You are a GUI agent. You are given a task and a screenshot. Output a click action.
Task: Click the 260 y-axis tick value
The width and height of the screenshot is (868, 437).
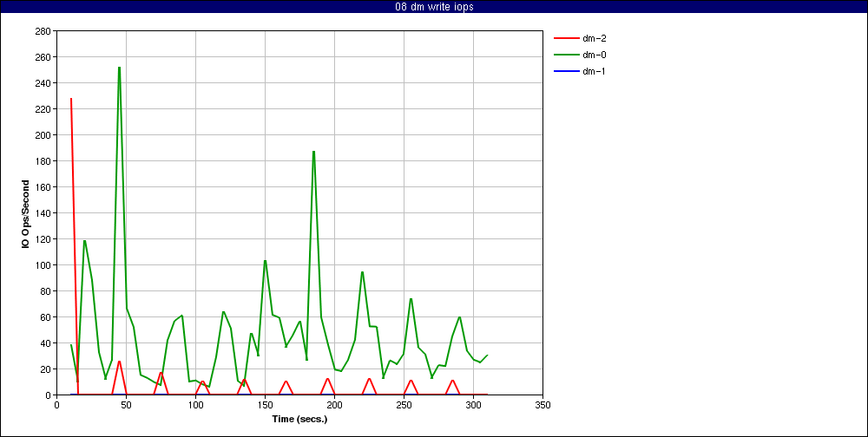pos(43,57)
